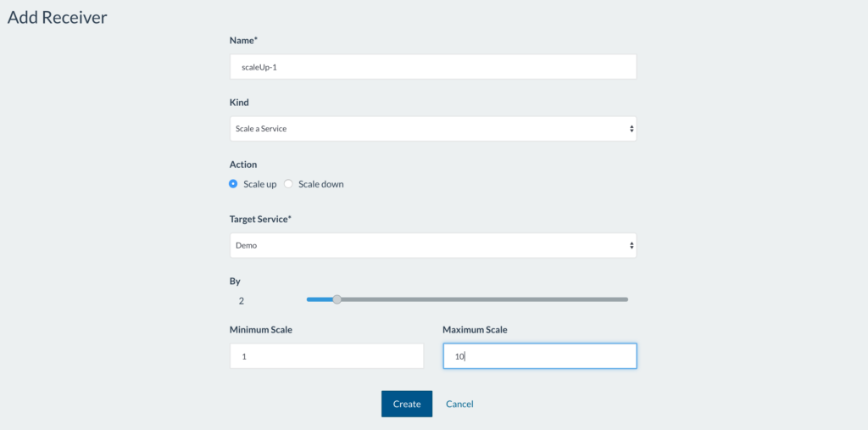Click the Cancel link

click(x=459, y=405)
